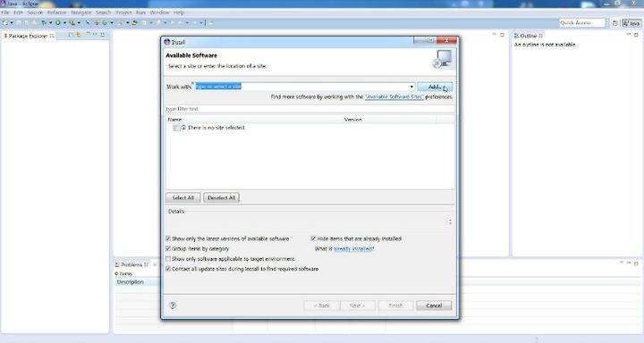This screenshot has height=343, width=644.
Task: Toggle 'Contact all update sites during install' checkbox
Action: (168, 269)
